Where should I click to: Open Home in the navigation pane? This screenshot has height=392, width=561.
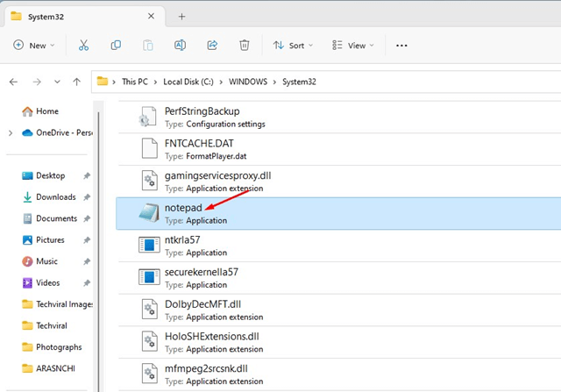pos(47,111)
